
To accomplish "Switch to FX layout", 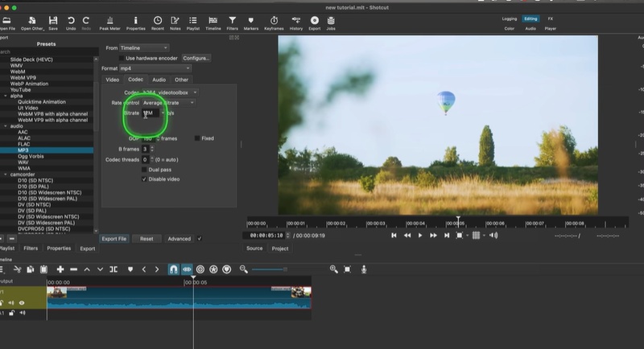I will point(551,18).
